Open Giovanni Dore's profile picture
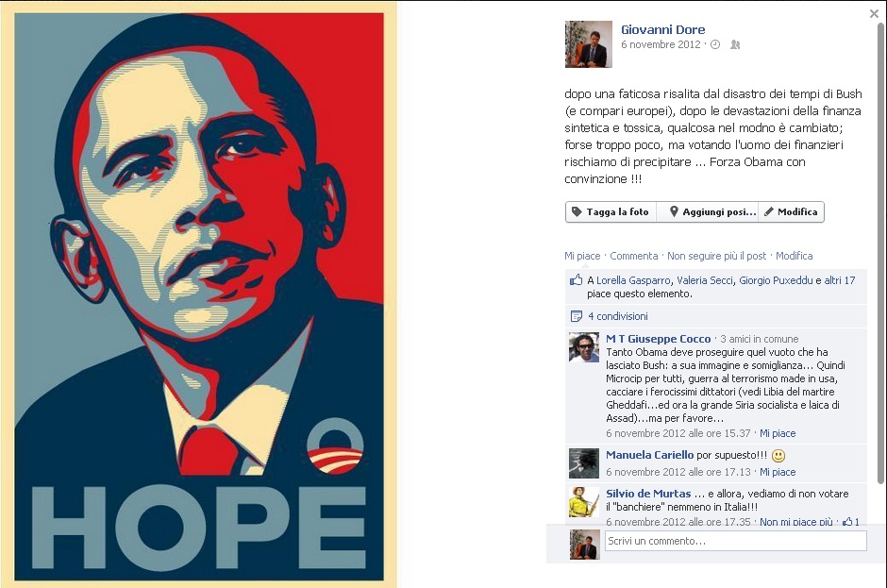 [x=588, y=44]
